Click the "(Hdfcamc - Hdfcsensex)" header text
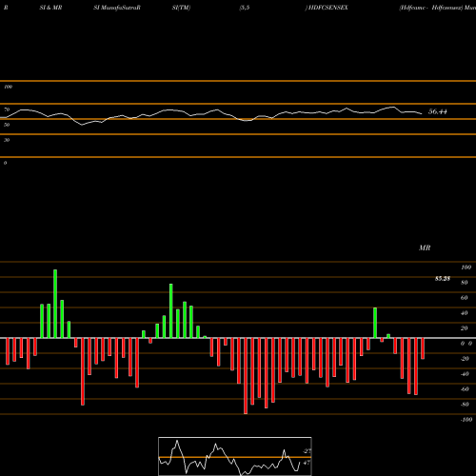The height and width of the screenshot is (476, 476). (431, 8)
